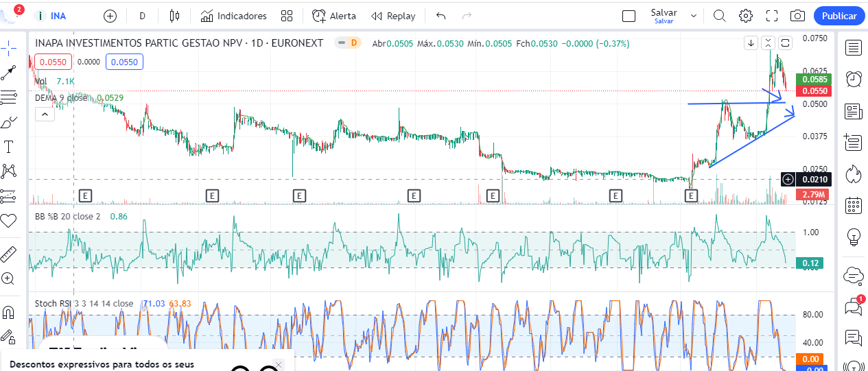Open the data window panel in right sidebar

(854, 142)
